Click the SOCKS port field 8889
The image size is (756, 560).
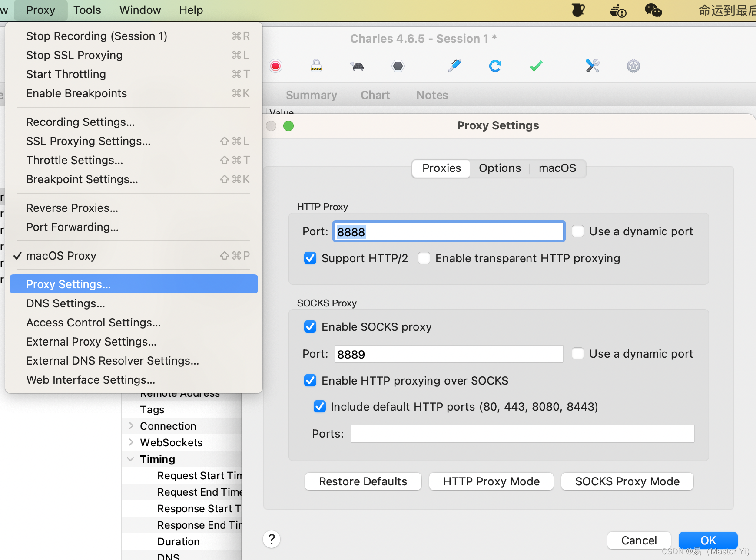point(449,354)
